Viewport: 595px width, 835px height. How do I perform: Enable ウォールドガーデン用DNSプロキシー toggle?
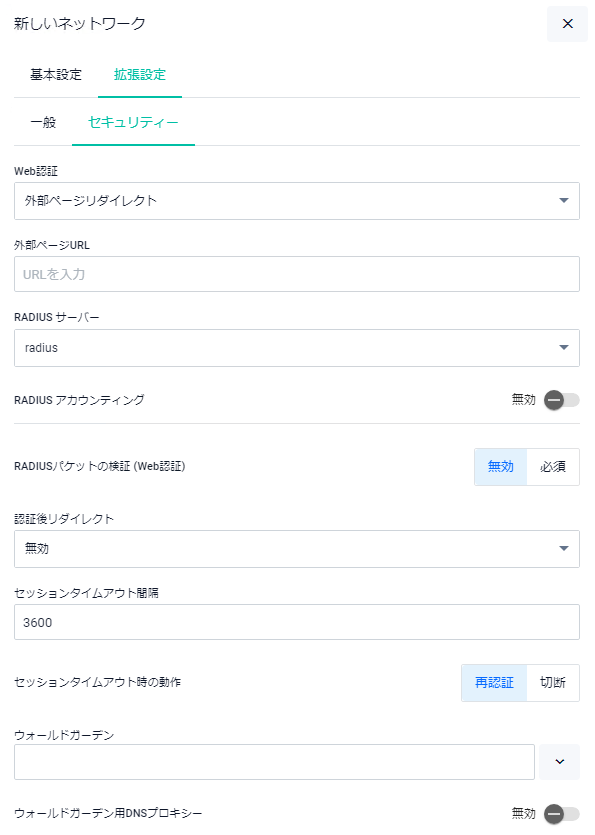click(561, 814)
